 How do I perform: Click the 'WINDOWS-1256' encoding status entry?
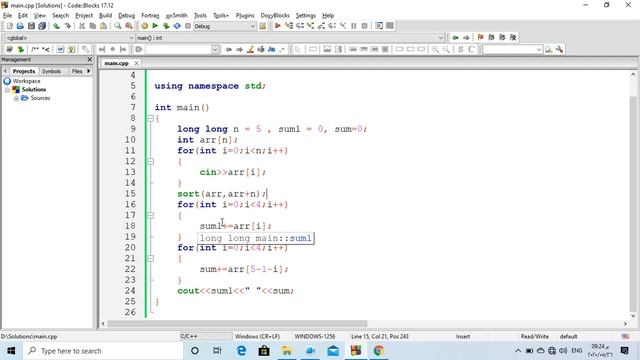click(315, 336)
